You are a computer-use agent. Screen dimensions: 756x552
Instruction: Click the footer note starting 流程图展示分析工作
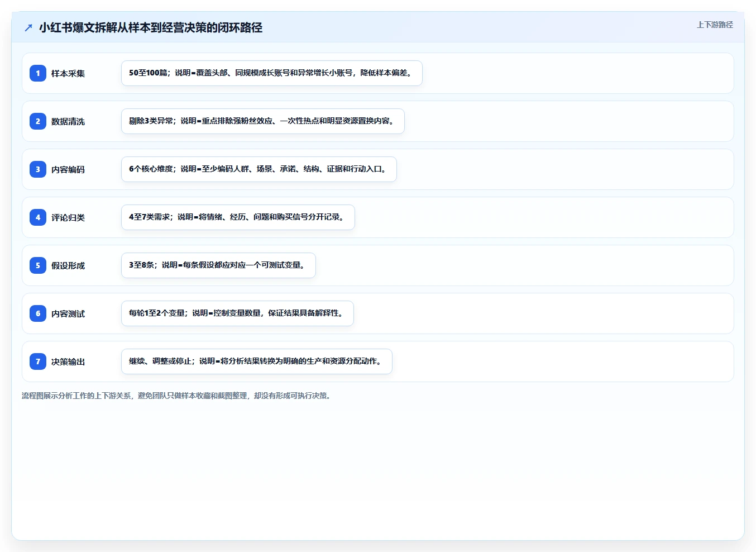point(178,396)
